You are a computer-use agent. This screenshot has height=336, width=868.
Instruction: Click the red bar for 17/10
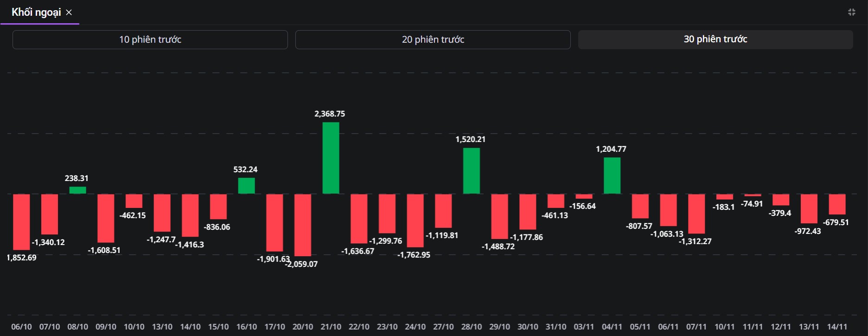(x=274, y=223)
